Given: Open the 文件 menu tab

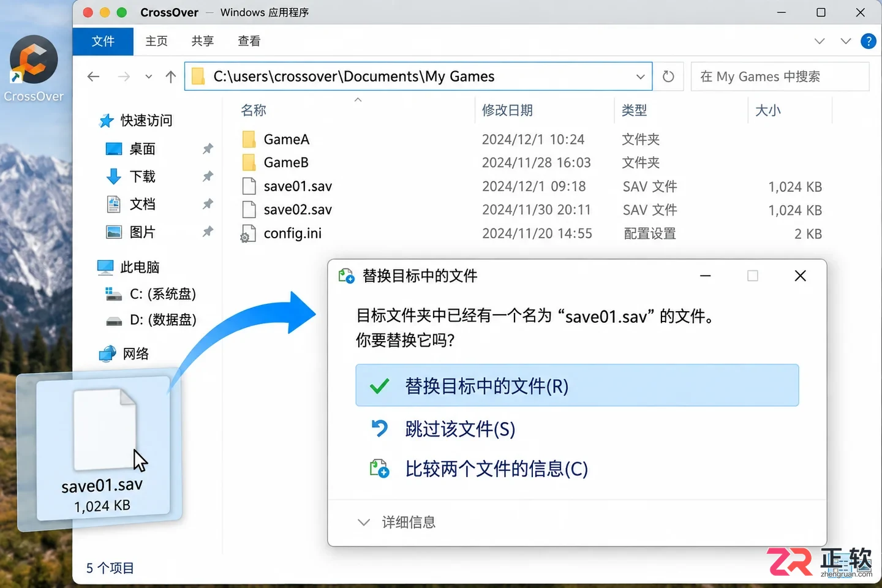Looking at the screenshot, I should 103,41.
